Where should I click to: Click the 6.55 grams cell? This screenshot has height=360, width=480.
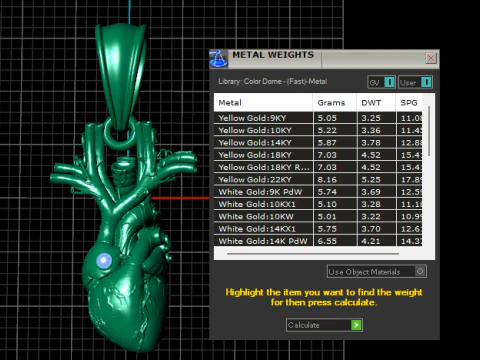335,241
